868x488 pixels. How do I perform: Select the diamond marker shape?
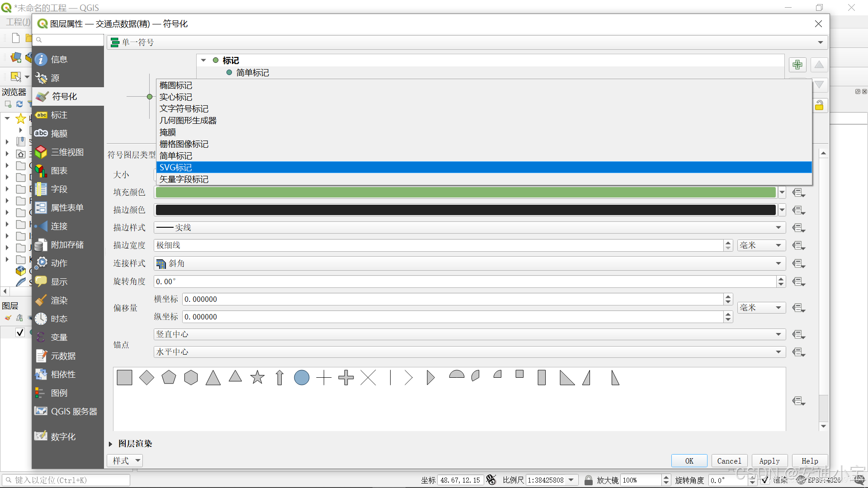point(146,377)
